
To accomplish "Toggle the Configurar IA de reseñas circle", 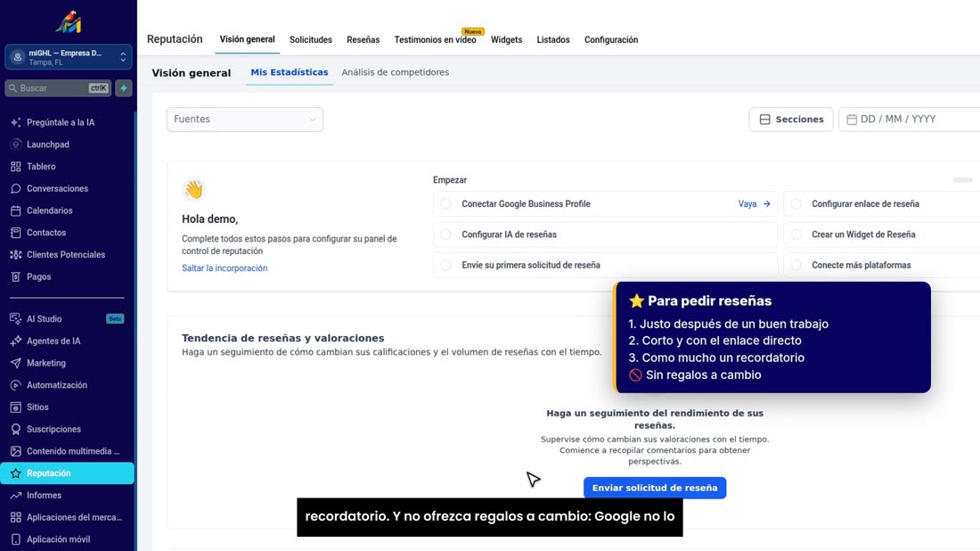I will pyautogui.click(x=445, y=234).
